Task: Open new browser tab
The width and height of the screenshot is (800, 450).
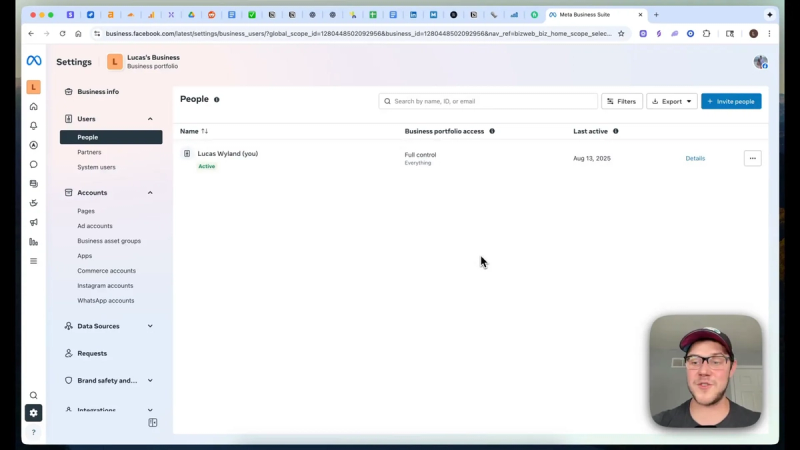Action: pos(656,15)
